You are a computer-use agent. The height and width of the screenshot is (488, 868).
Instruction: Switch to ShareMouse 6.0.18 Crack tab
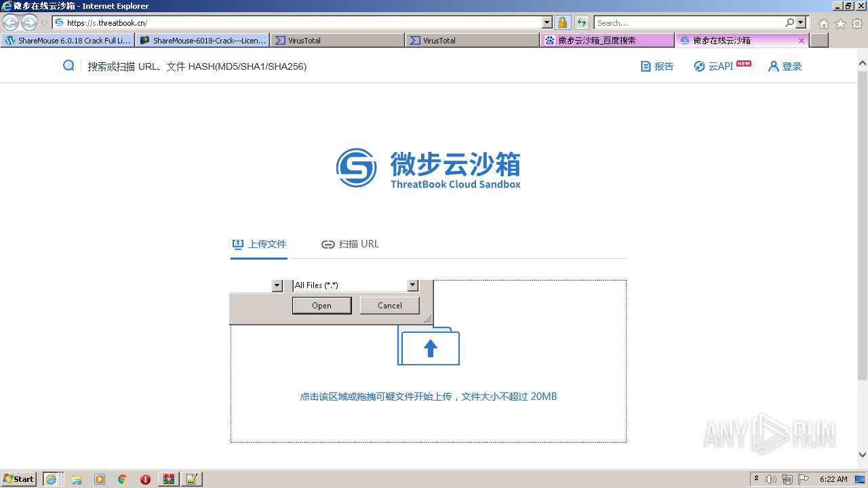point(68,41)
